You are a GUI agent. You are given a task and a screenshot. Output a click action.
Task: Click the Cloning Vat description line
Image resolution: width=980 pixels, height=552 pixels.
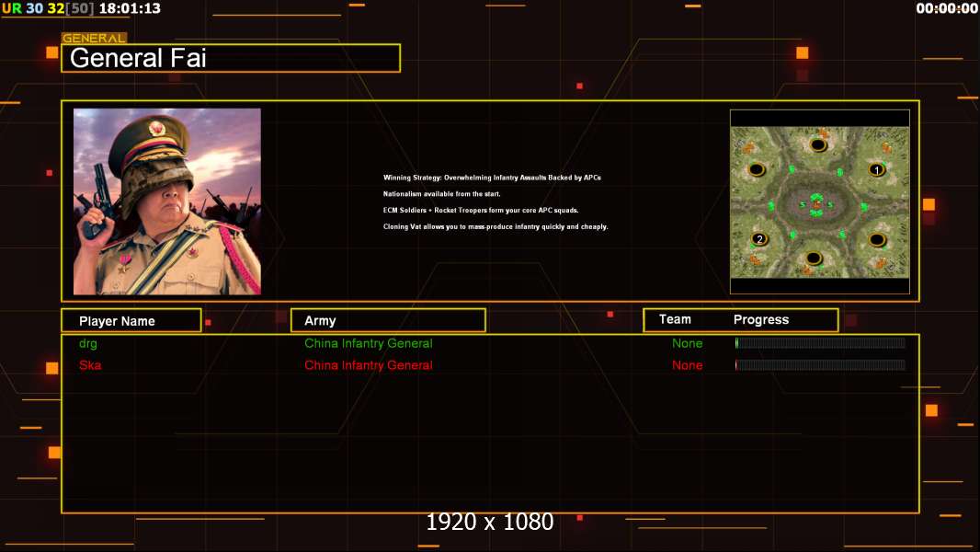tap(496, 226)
